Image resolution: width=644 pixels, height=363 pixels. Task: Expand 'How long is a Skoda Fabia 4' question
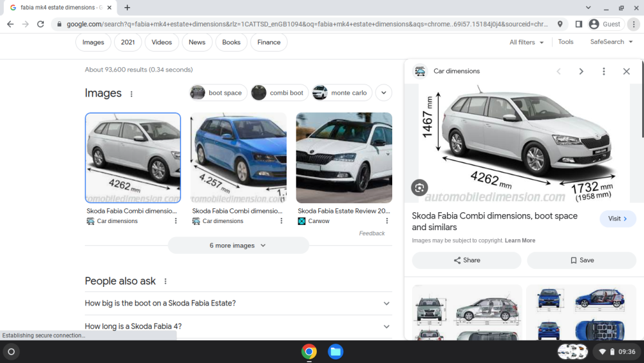point(238,326)
